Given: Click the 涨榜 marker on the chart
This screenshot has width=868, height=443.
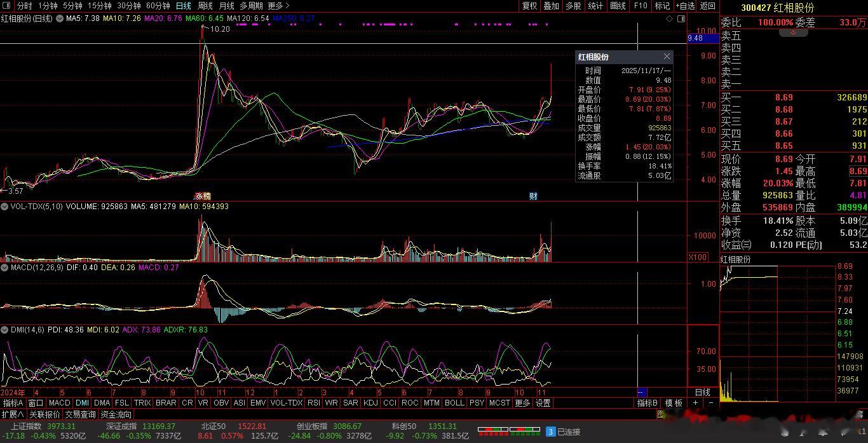Looking at the screenshot, I should [203, 196].
